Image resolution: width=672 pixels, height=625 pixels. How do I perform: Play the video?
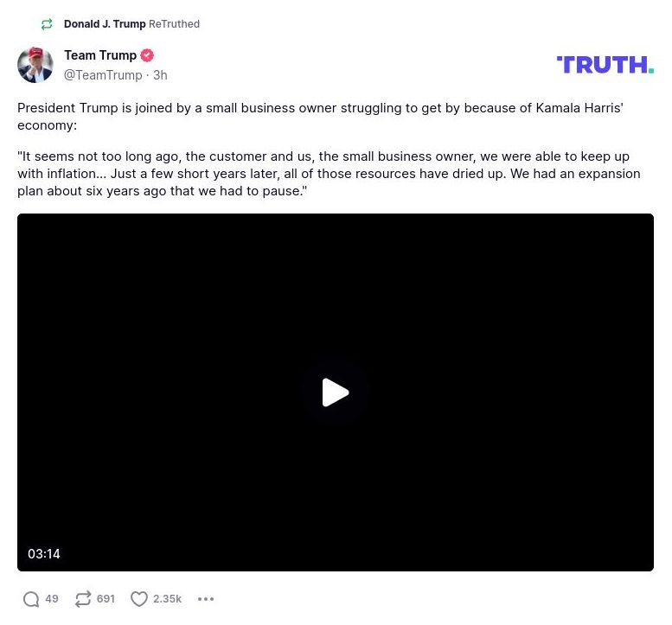[x=336, y=392]
